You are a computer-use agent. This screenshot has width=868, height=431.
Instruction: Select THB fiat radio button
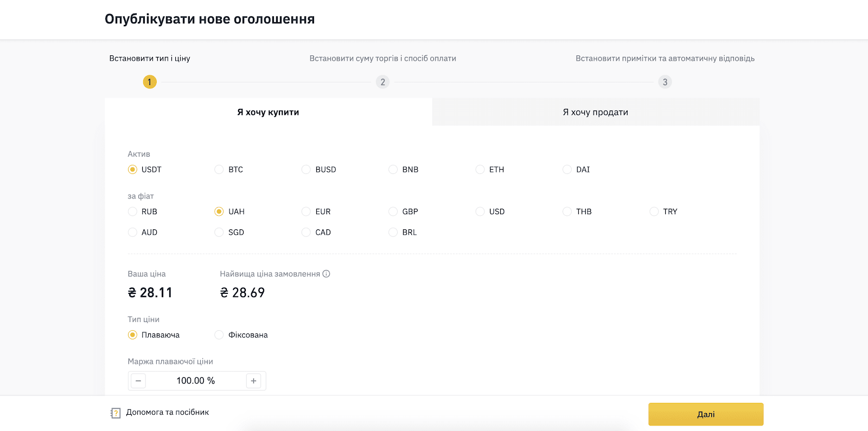pyautogui.click(x=567, y=211)
